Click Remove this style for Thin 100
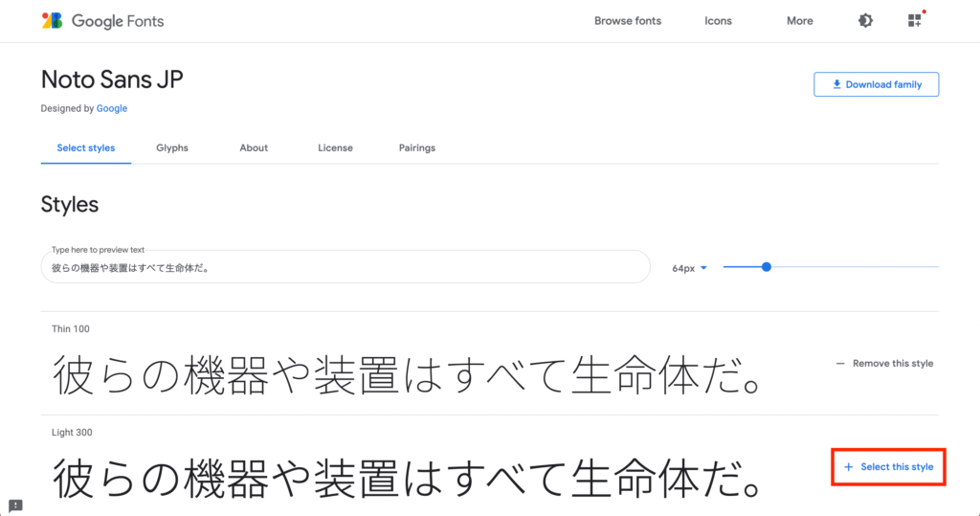The height and width of the screenshot is (516, 980). coord(884,364)
